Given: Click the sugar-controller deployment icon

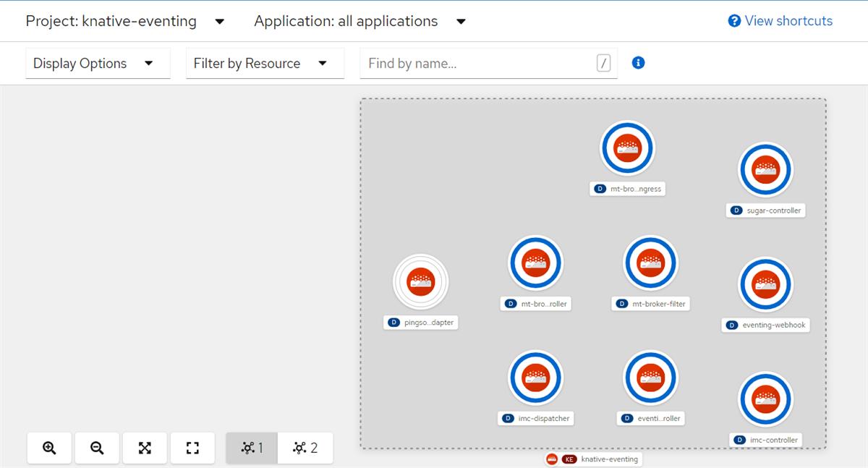Looking at the screenshot, I should (765, 170).
